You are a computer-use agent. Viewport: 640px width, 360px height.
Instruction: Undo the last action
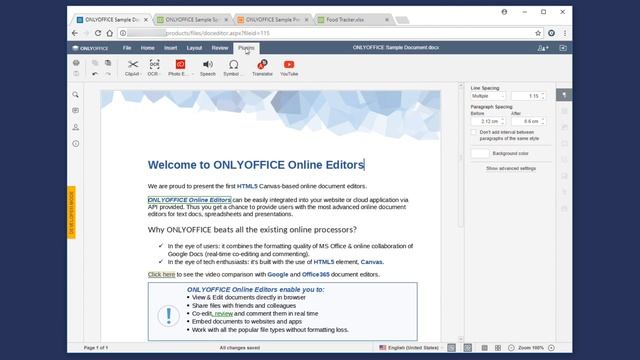[95, 74]
